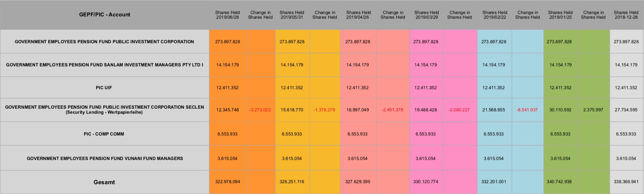Select the PIC UIF row label
The image size is (644, 194).
click(x=104, y=88)
